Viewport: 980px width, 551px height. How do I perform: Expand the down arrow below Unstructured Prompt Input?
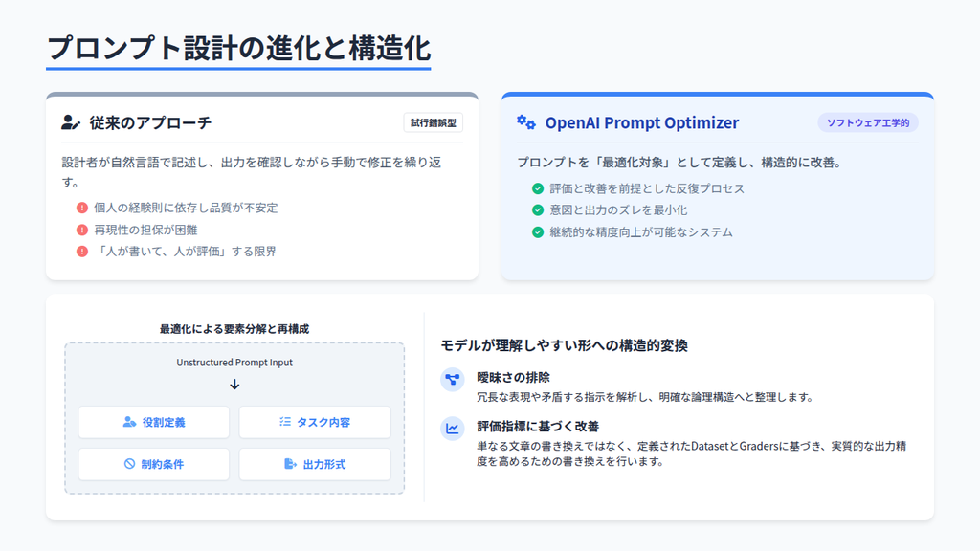234,386
